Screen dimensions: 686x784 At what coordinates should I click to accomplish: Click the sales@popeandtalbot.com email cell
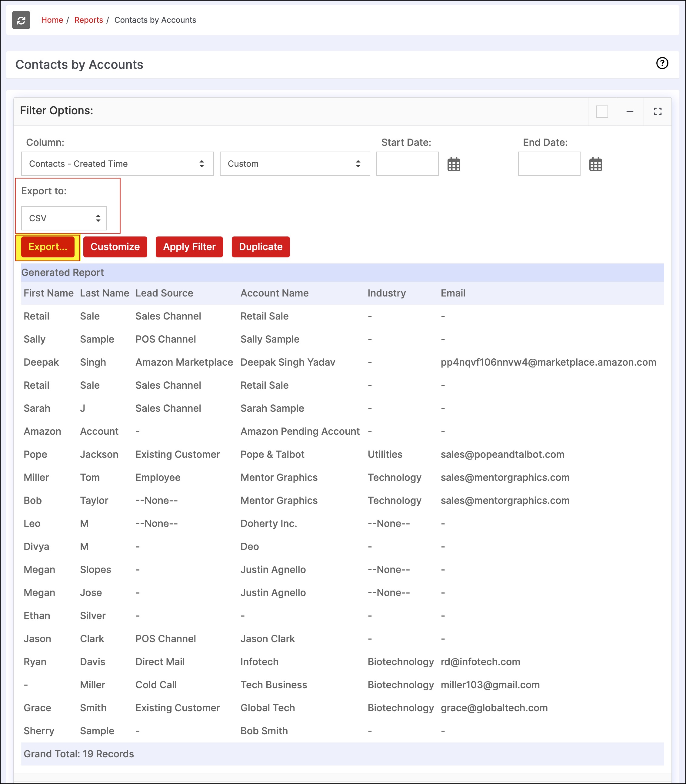(502, 454)
